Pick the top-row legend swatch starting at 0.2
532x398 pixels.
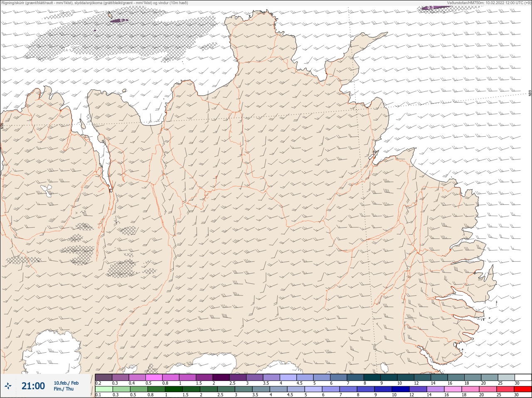[103, 377]
